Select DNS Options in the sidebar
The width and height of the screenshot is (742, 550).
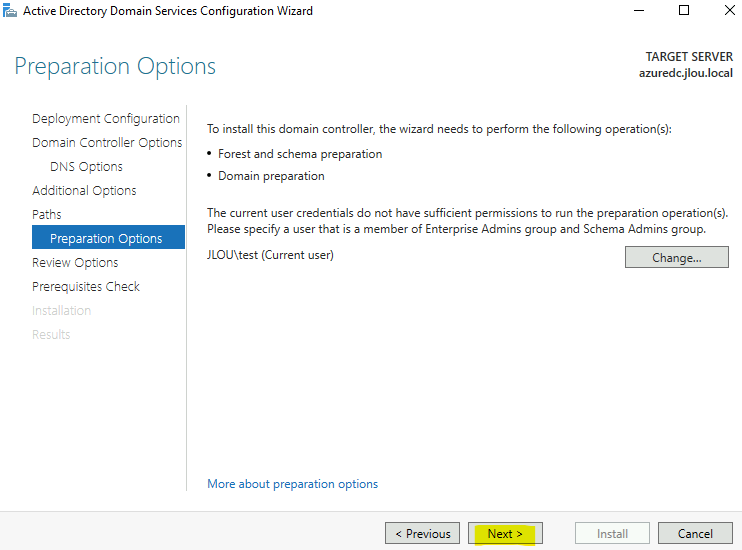[86, 167]
